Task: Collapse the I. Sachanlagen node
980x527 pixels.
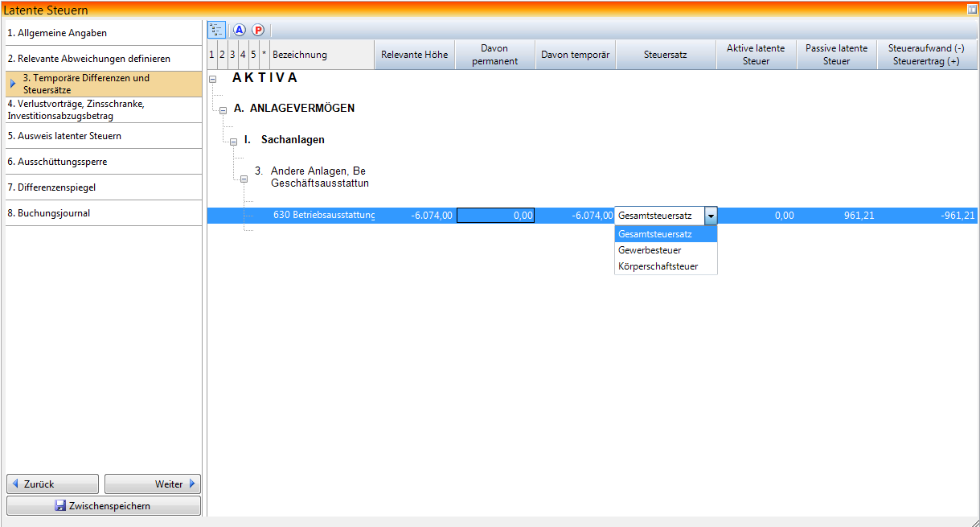Action: 233,142
